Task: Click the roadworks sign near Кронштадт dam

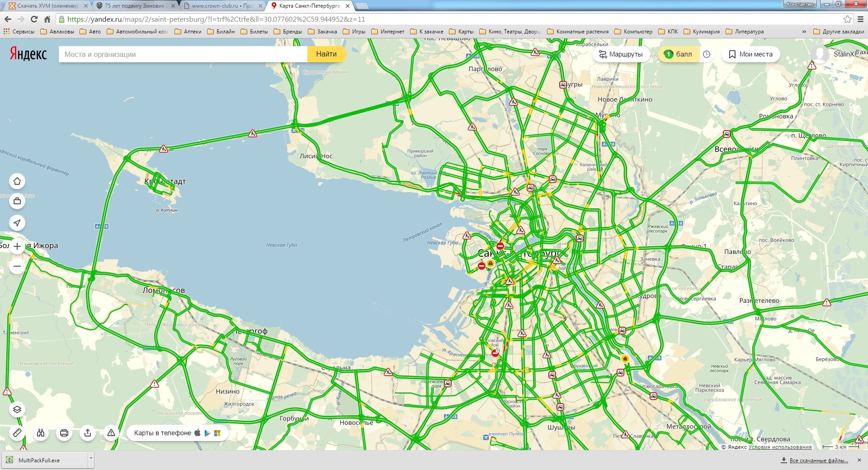Action: tap(164, 149)
